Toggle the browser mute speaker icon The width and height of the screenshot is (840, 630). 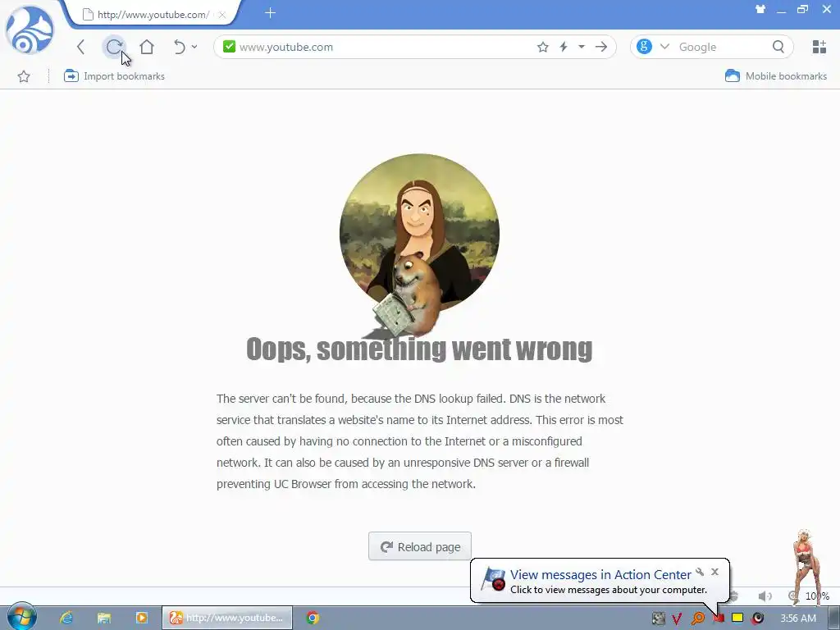tap(765, 596)
